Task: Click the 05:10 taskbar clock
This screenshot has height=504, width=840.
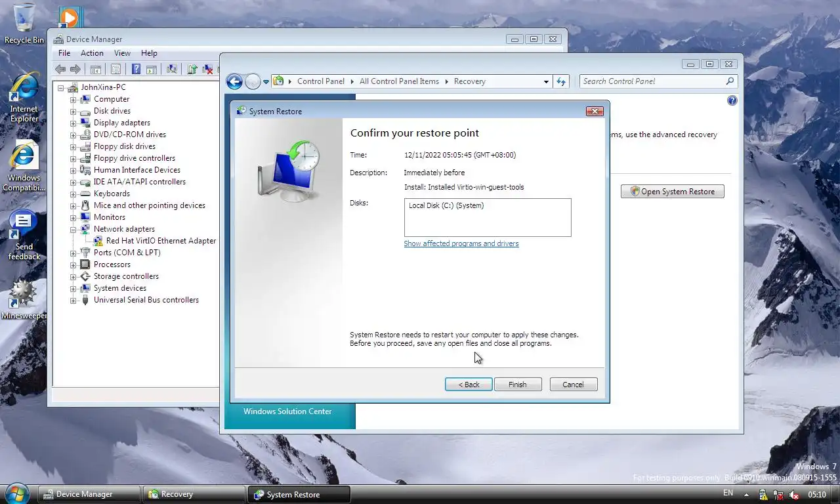Action: pos(817,494)
